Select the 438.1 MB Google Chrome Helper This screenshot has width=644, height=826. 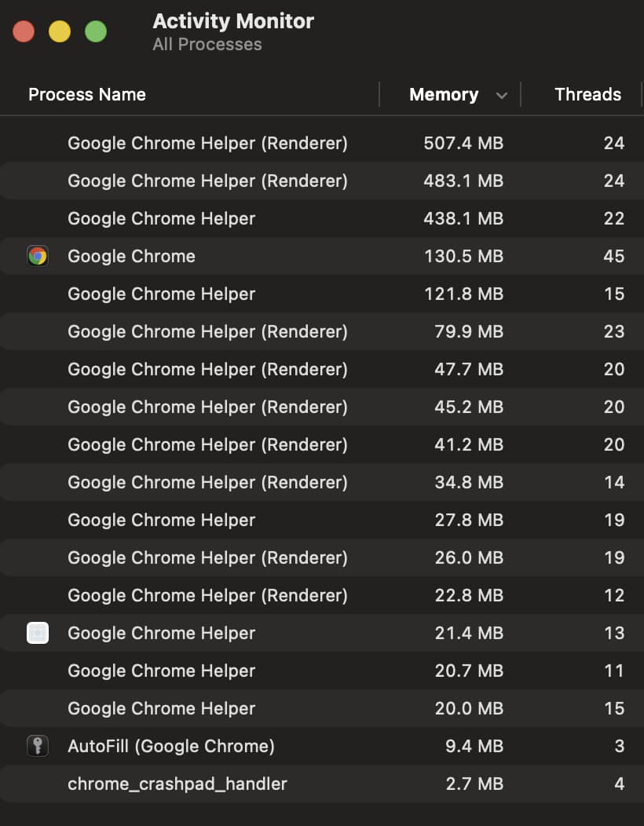(x=236, y=218)
